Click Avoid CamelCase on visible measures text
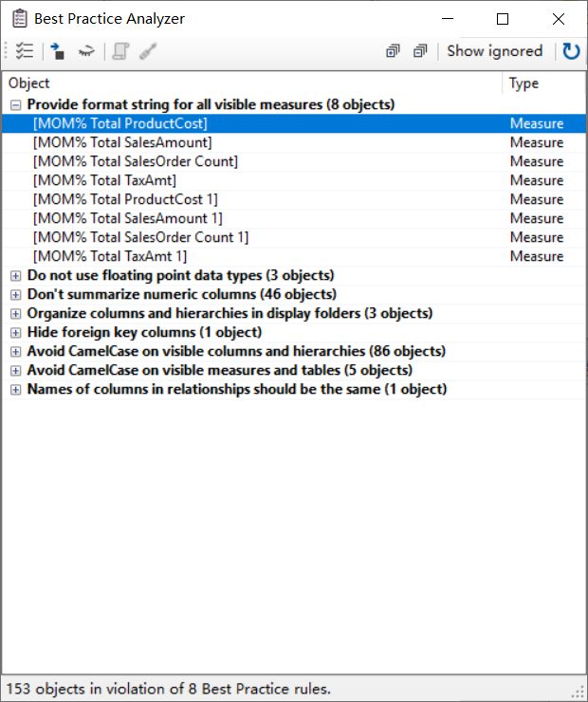 (x=220, y=370)
